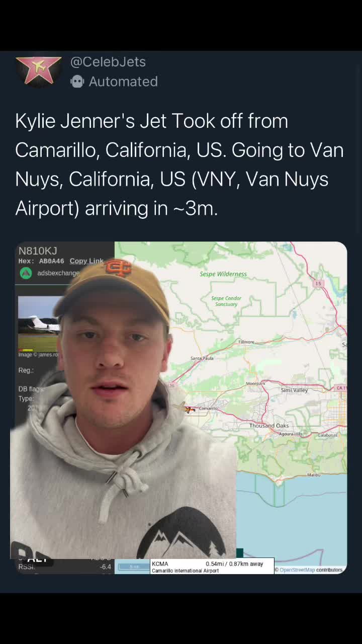This screenshot has height=644, width=362.
Task: Click the Santa Paula map label
Action: [x=202, y=358]
